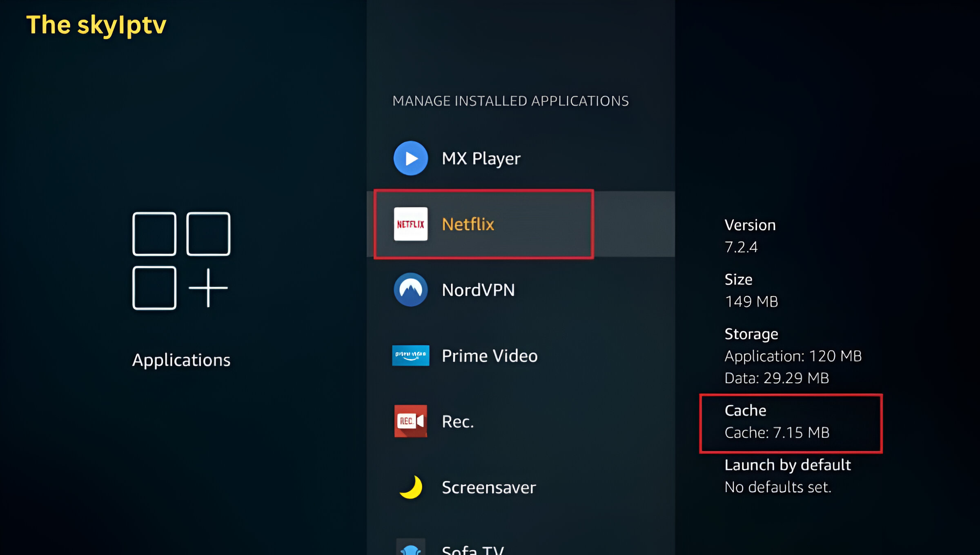Select the Prime Video app icon

[410, 355]
